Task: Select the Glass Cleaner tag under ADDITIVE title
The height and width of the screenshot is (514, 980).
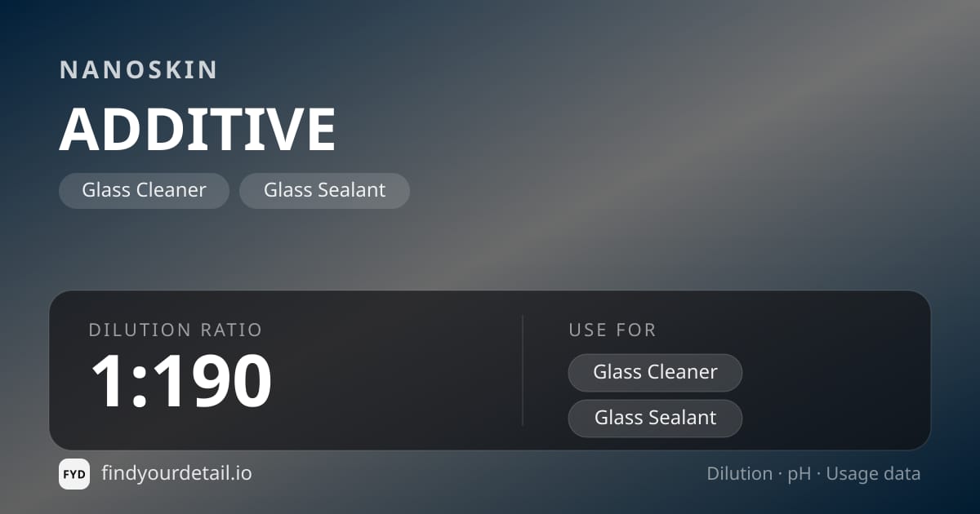Action: point(144,191)
